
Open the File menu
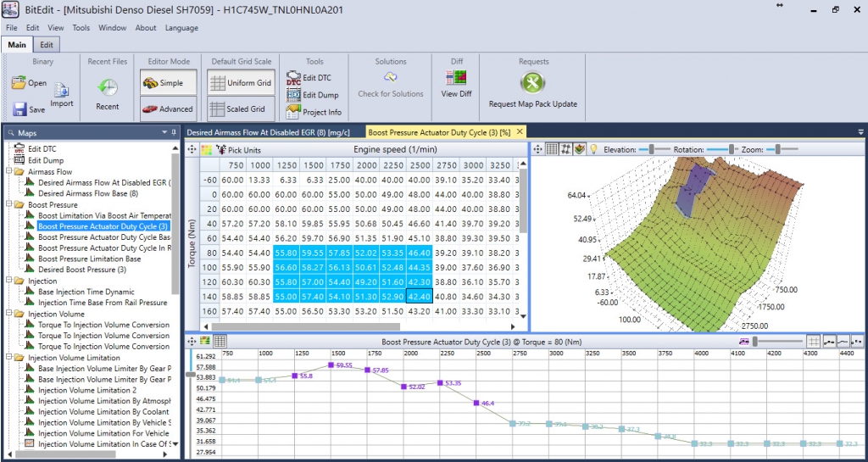(x=12, y=28)
